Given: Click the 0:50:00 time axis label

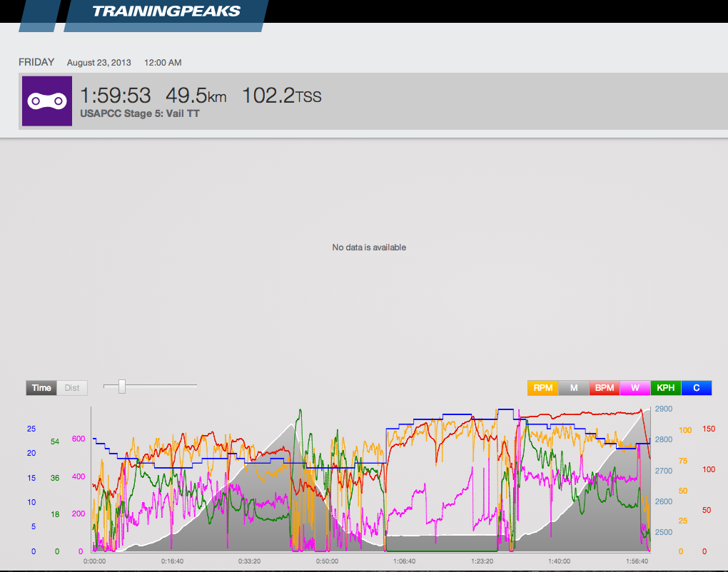Looking at the screenshot, I should pos(327,561).
